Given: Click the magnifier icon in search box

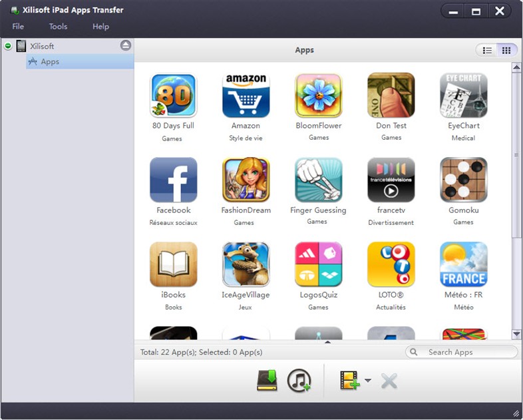Looking at the screenshot, I should pos(414,352).
